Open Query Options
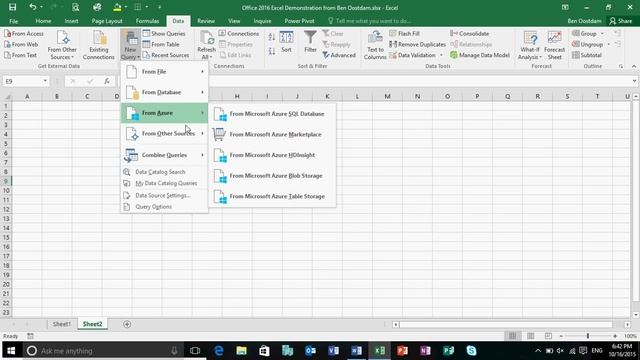The image size is (640, 360). pos(164,207)
